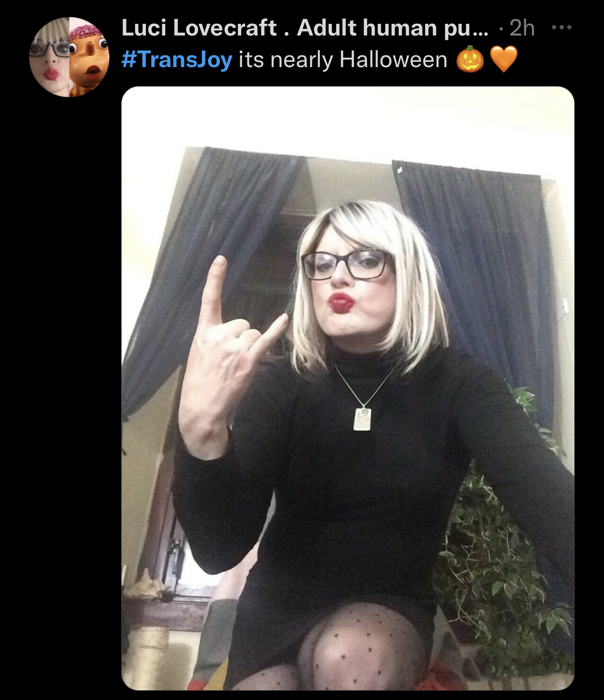604x700 pixels.
Task: Open the Luci Lovecraft display name
Action: [x=199, y=28]
